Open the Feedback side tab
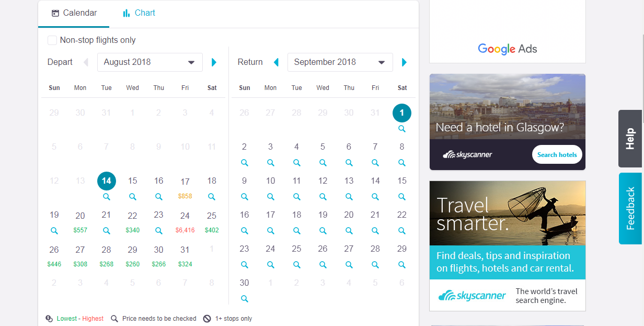 (x=630, y=208)
